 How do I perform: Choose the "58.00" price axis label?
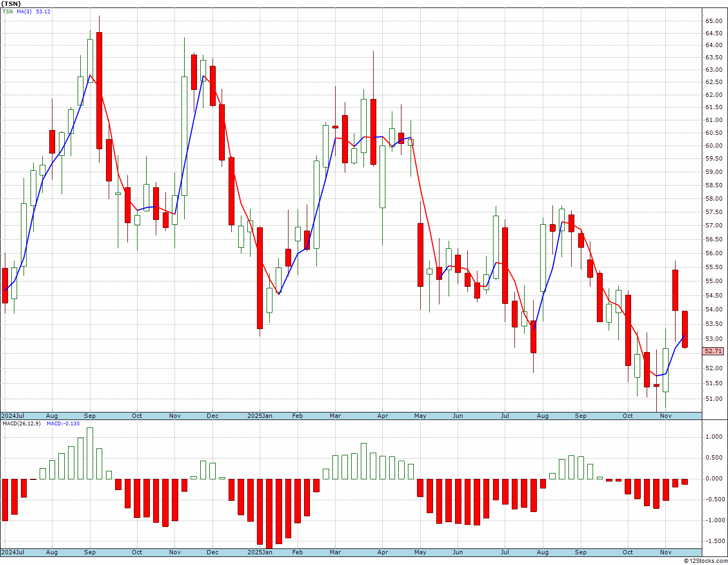[713, 198]
